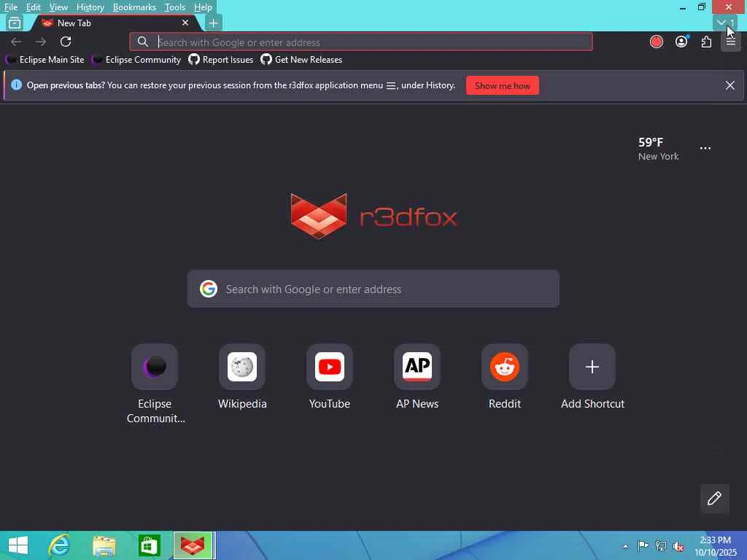Click the magnifier icon in address bar
This screenshot has height=560, width=747.
pos(142,42)
